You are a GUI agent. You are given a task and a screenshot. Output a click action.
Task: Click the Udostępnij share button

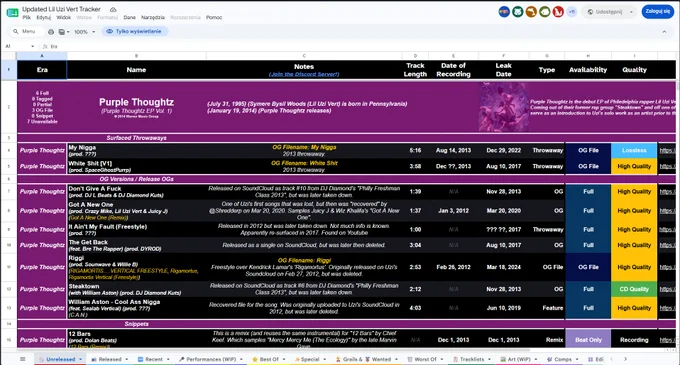(605, 12)
